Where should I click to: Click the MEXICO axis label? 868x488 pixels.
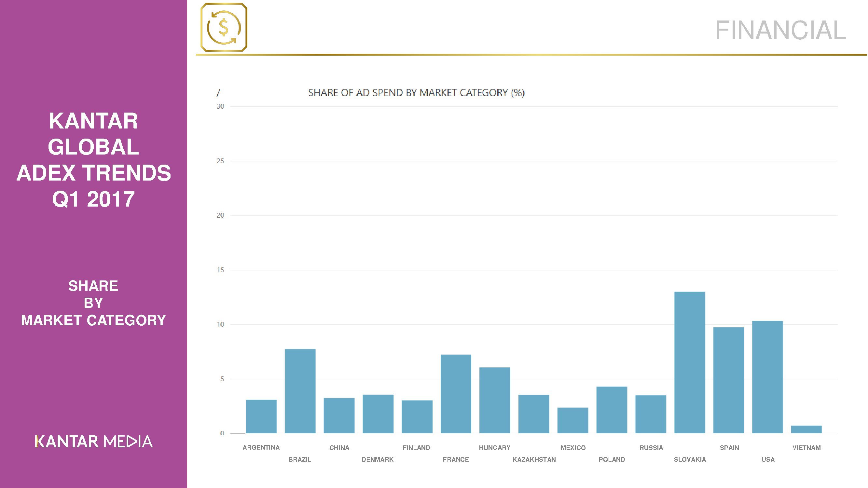click(x=573, y=448)
